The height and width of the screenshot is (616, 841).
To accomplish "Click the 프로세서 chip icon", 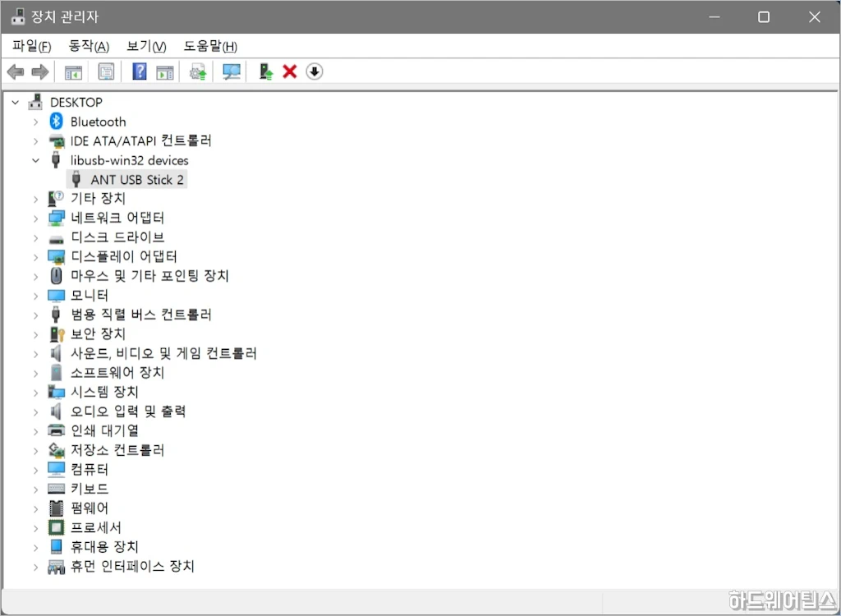I will point(57,527).
